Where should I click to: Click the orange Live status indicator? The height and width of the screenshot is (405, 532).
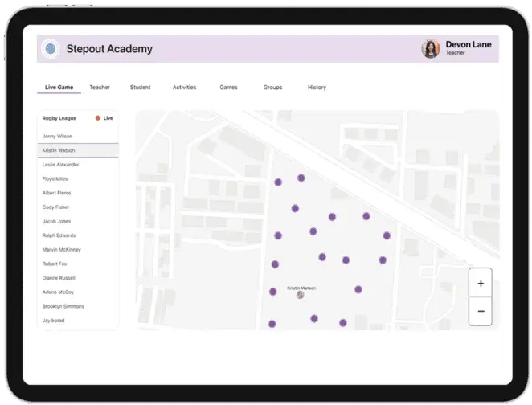point(98,118)
